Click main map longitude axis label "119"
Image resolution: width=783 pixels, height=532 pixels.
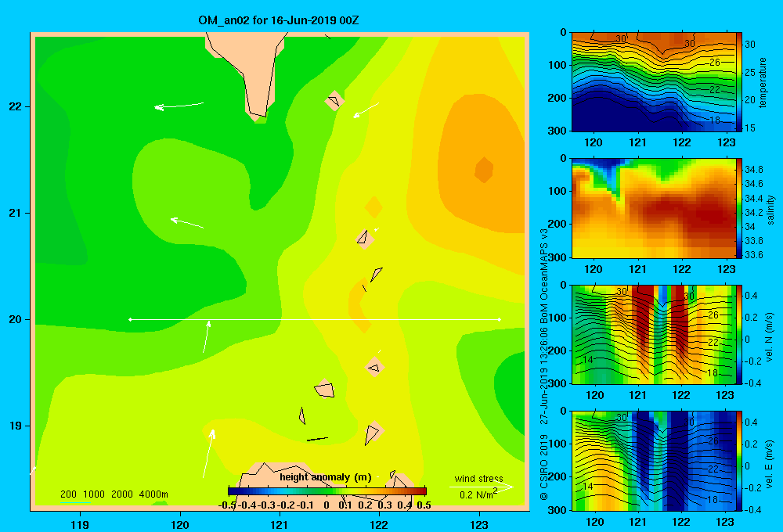81,524
